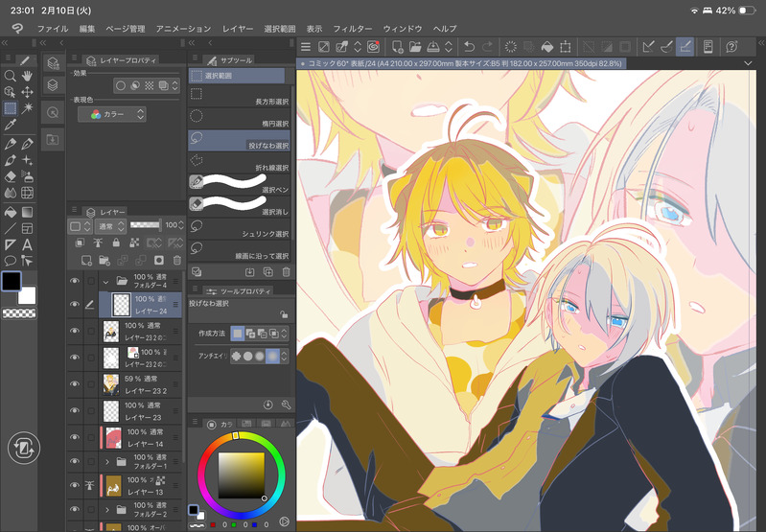Open the layer effect options stepper
766x532 pixels.
point(174,86)
